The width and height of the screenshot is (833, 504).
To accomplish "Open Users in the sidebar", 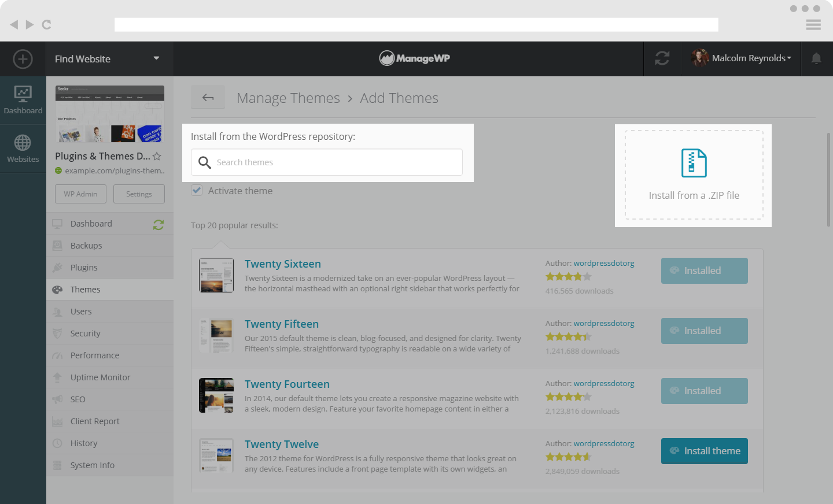I will click(x=110, y=312).
